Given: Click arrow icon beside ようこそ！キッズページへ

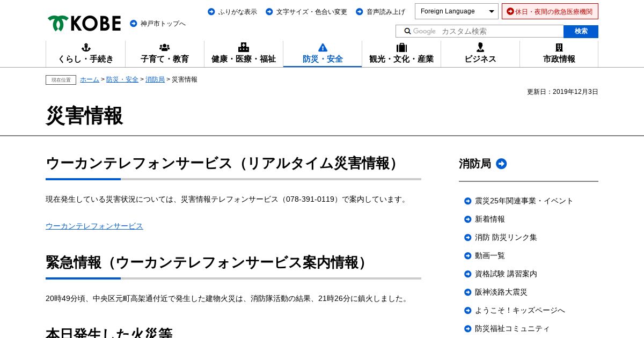Looking at the screenshot, I should point(468,311).
